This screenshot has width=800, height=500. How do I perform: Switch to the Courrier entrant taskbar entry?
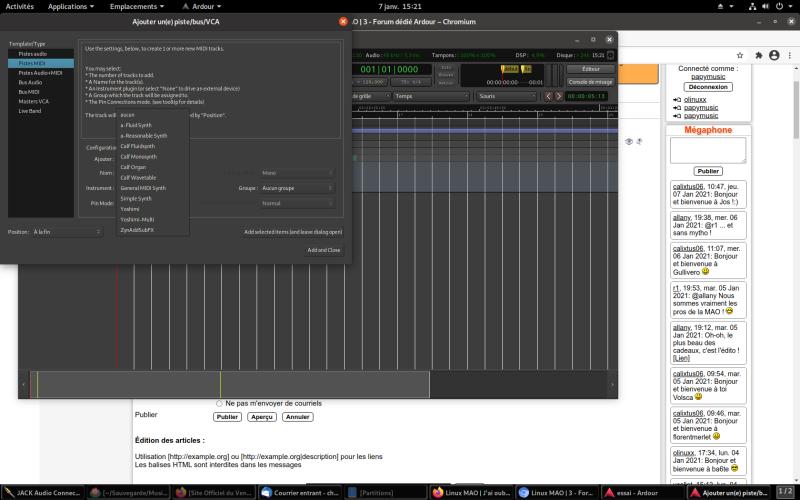[299, 493]
